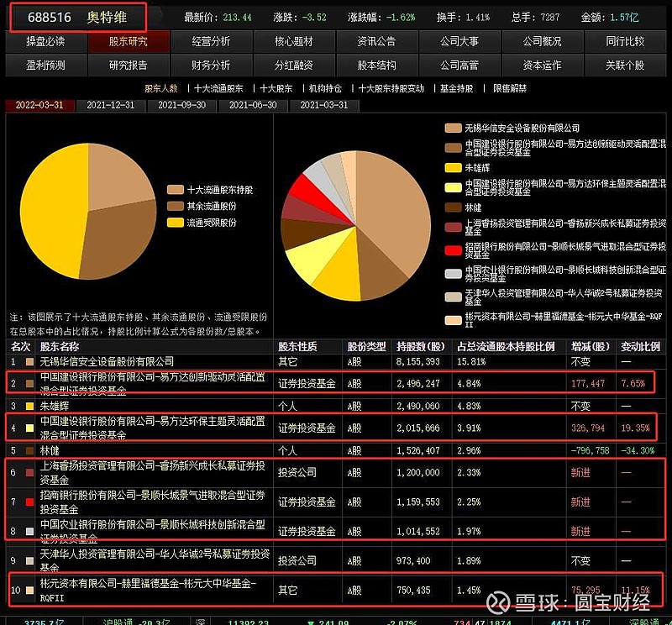The width and height of the screenshot is (672, 625).
Task: Click 彬元资本 swatch in pie legend
Action: tap(453, 320)
